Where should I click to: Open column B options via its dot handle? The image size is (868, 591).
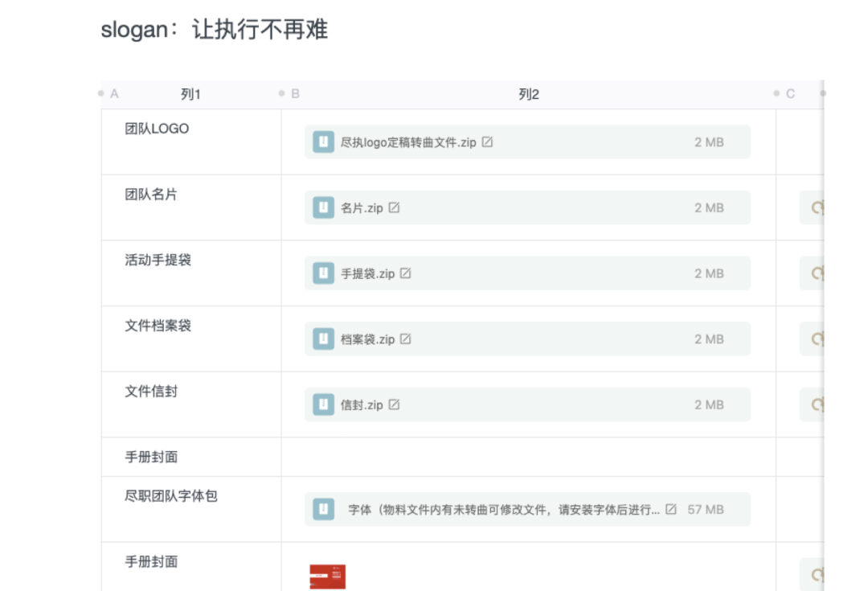(281, 92)
